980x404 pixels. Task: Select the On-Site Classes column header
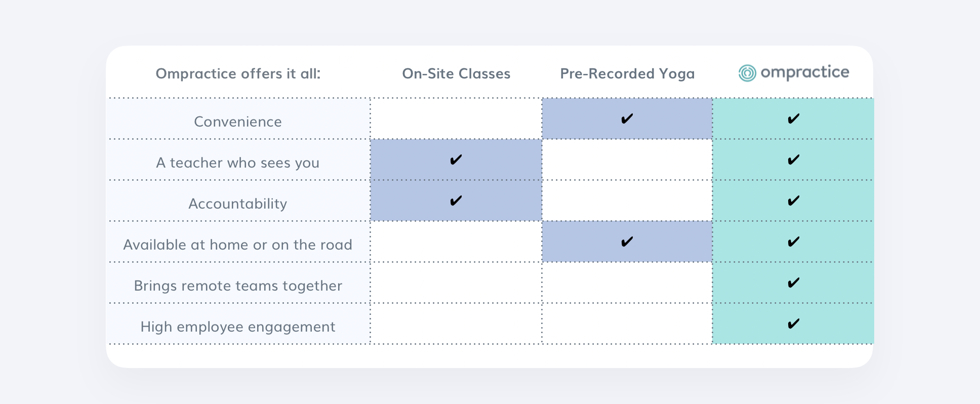pos(456,74)
